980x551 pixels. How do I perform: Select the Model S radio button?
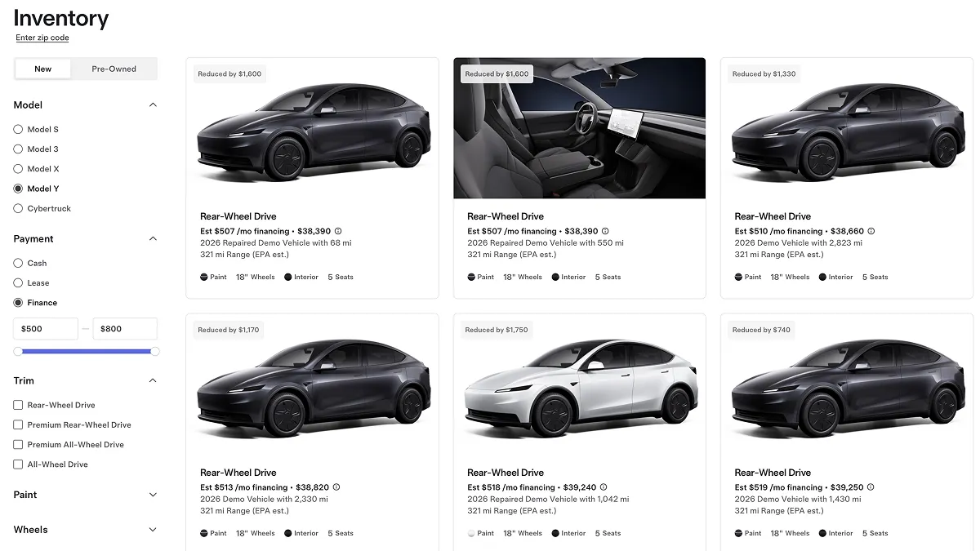point(18,129)
